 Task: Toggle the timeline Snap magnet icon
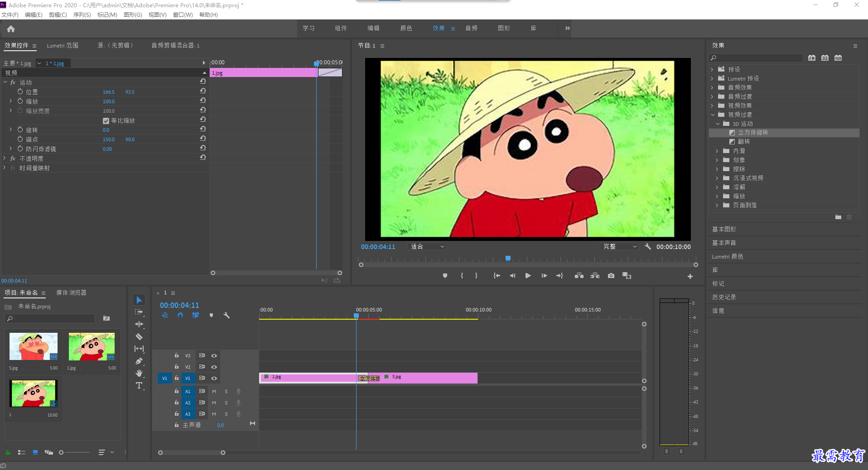(180, 315)
